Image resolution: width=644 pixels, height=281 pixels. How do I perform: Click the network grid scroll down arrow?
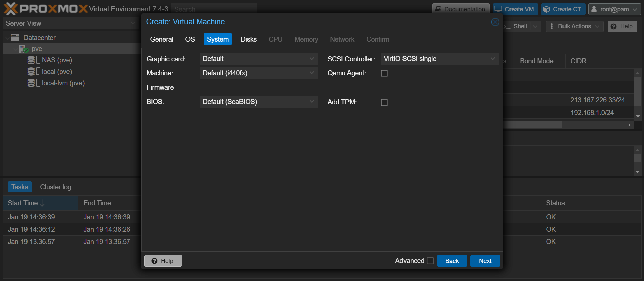point(638,116)
